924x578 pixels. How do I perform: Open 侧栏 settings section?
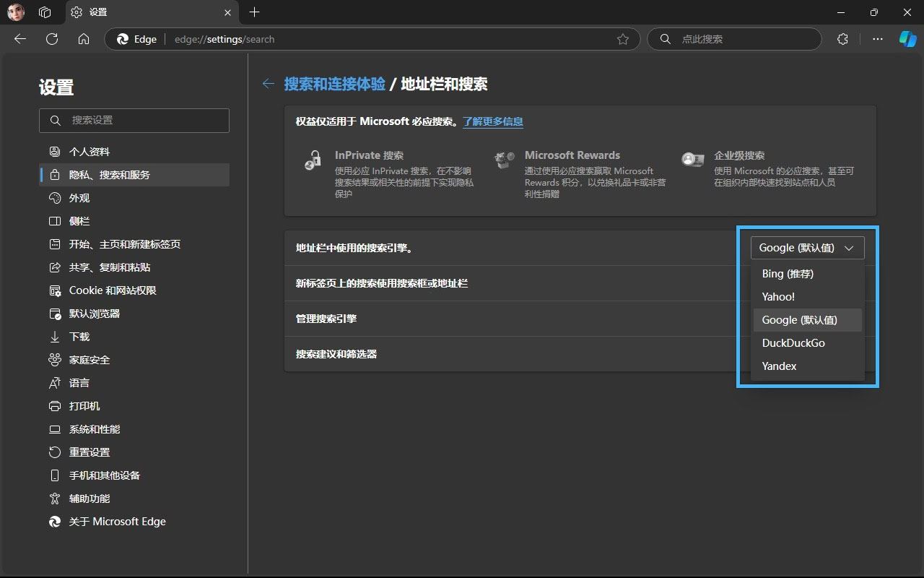tap(134, 221)
